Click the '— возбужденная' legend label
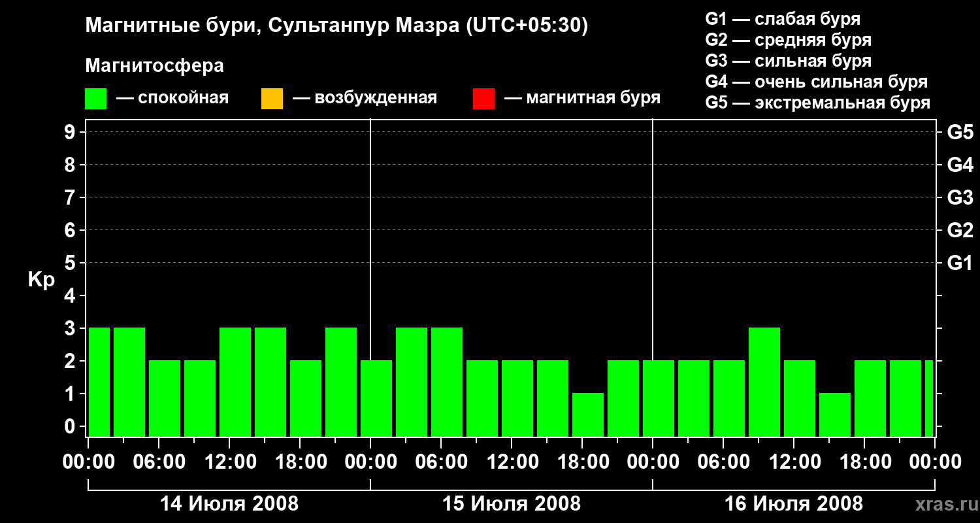Viewport: 980px width, 523px height. tap(365, 99)
